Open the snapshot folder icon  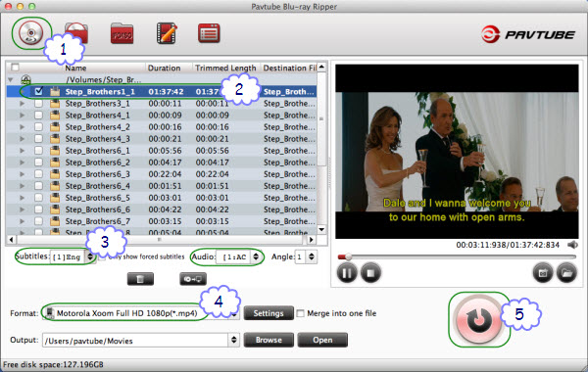click(566, 273)
